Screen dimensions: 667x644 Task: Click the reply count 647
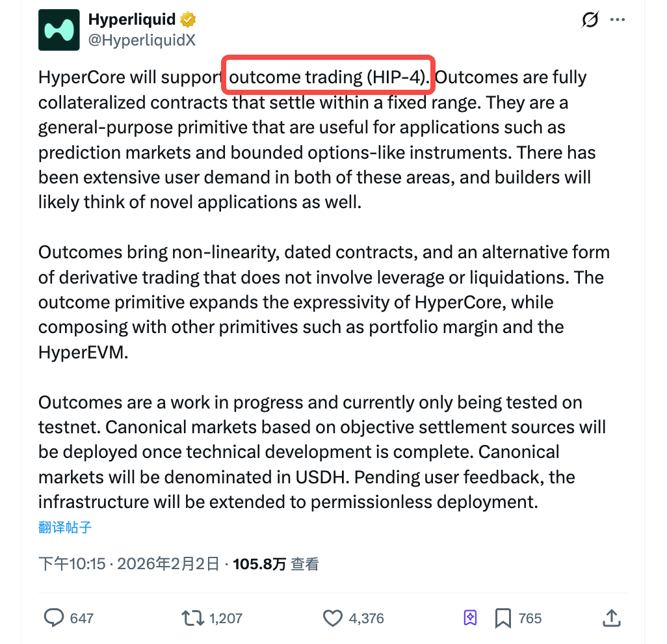(82, 618)
